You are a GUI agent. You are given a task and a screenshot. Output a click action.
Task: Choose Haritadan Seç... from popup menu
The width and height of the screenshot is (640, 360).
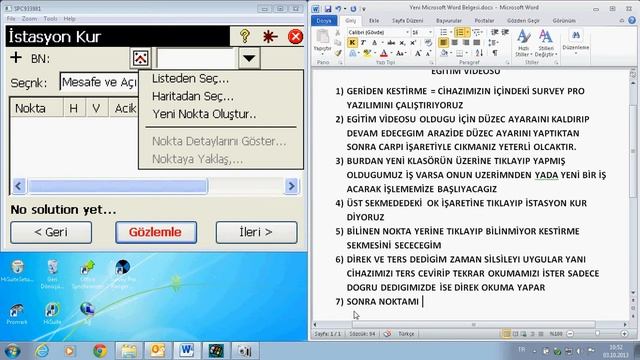[x=193, y=96]
